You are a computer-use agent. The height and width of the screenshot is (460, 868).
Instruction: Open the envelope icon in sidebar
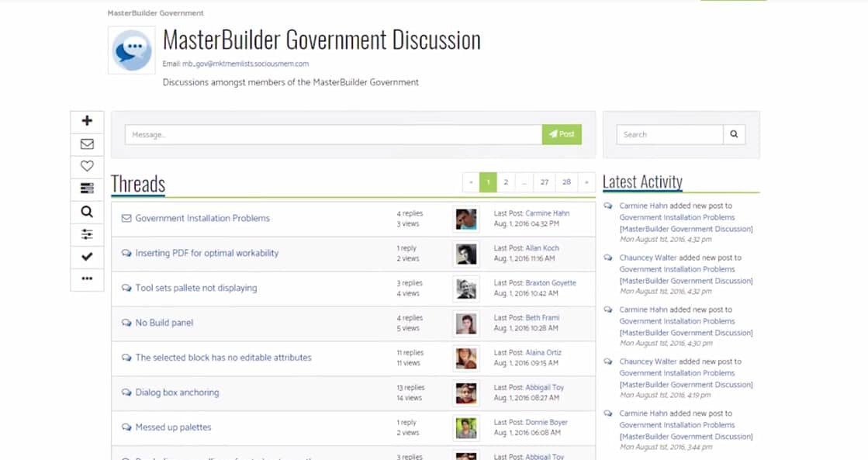87,144
